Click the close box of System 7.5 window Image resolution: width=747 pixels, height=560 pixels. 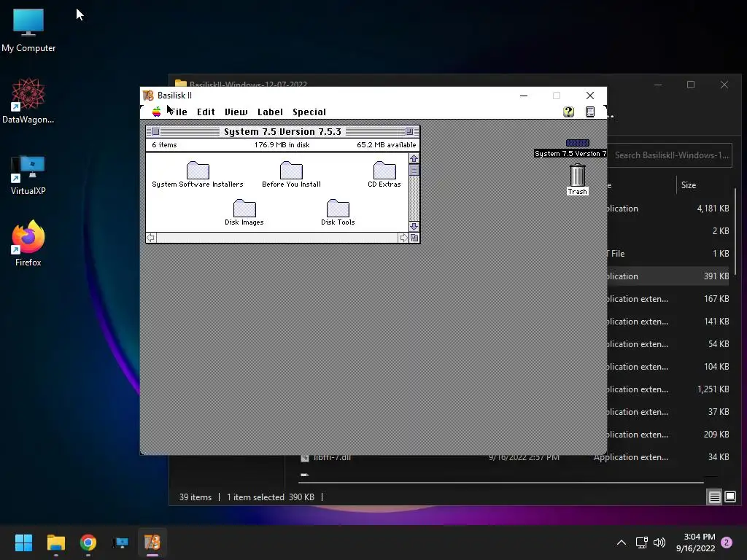155,131
